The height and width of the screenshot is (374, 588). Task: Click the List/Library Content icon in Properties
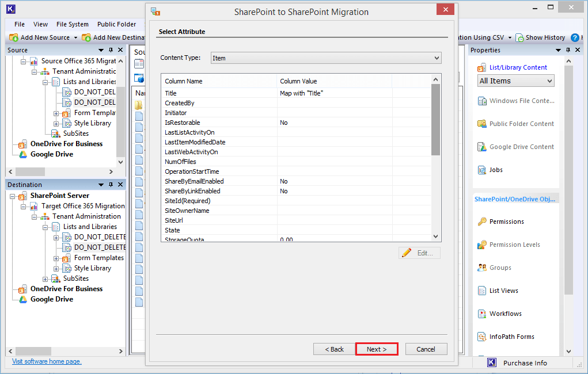click(481, 68)
